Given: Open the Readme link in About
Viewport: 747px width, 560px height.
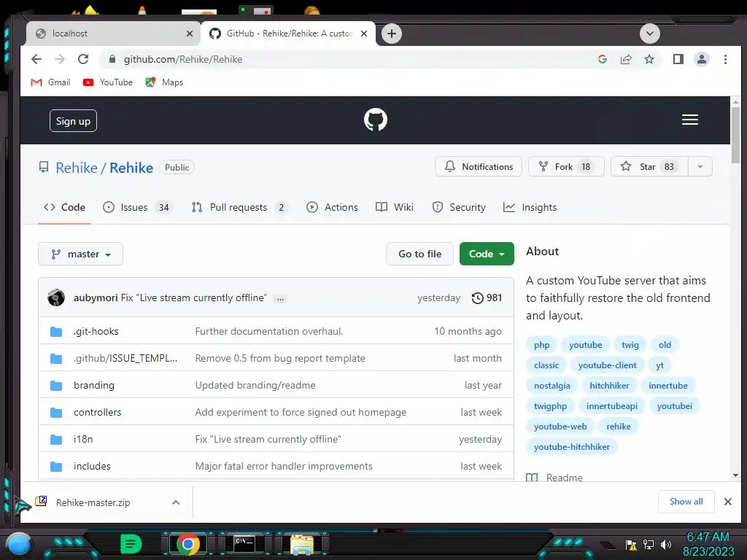Looking at the screenshot, I should click(x=554, y=477).
